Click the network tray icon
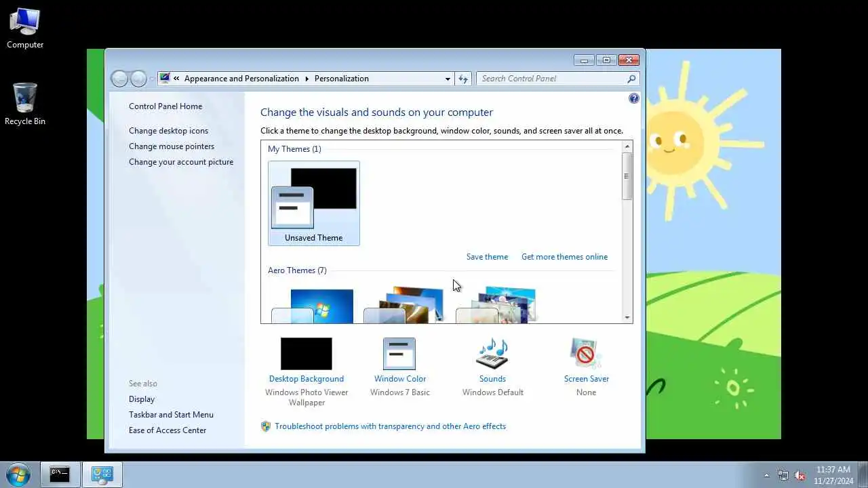This screenshot has width=868, height=488. tap(783, 475)
